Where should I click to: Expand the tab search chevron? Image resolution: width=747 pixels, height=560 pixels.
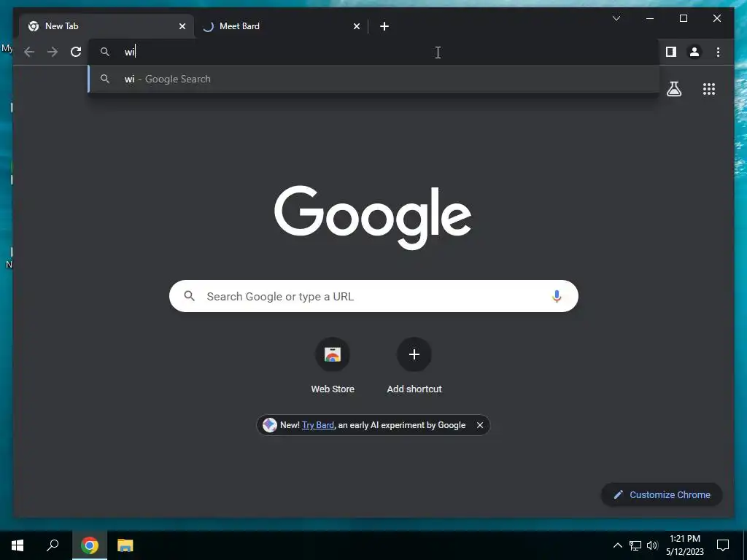(x=616, y=18)
